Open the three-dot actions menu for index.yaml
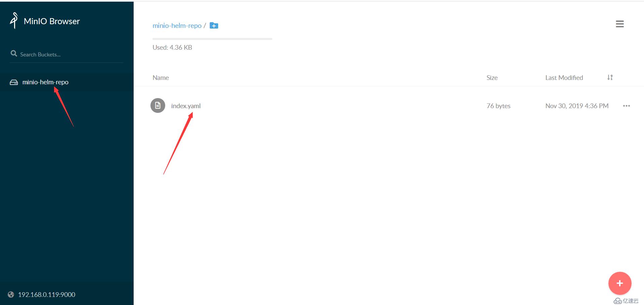The image size is (644, 305). coord(627,106)
